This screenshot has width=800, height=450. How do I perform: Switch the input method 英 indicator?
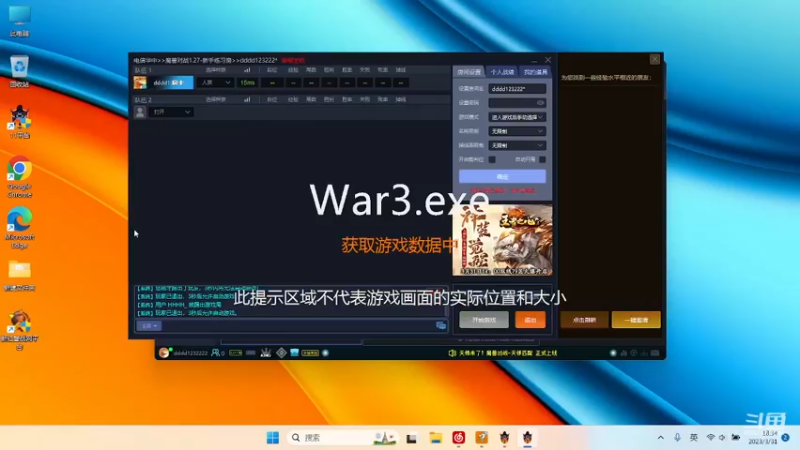pyautogui.click(x=694, y=438)
